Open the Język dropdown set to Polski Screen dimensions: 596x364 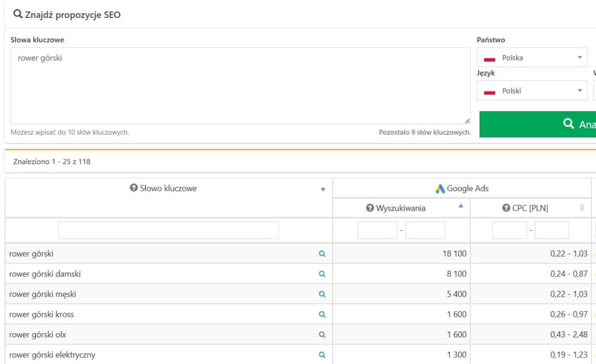tap(532, 91)
